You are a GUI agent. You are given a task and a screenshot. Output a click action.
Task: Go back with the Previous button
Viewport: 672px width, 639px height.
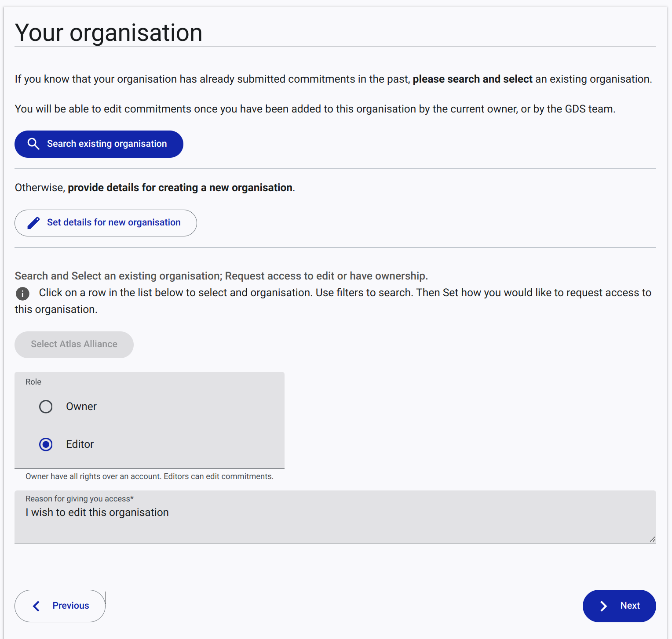tap(60, 606)
